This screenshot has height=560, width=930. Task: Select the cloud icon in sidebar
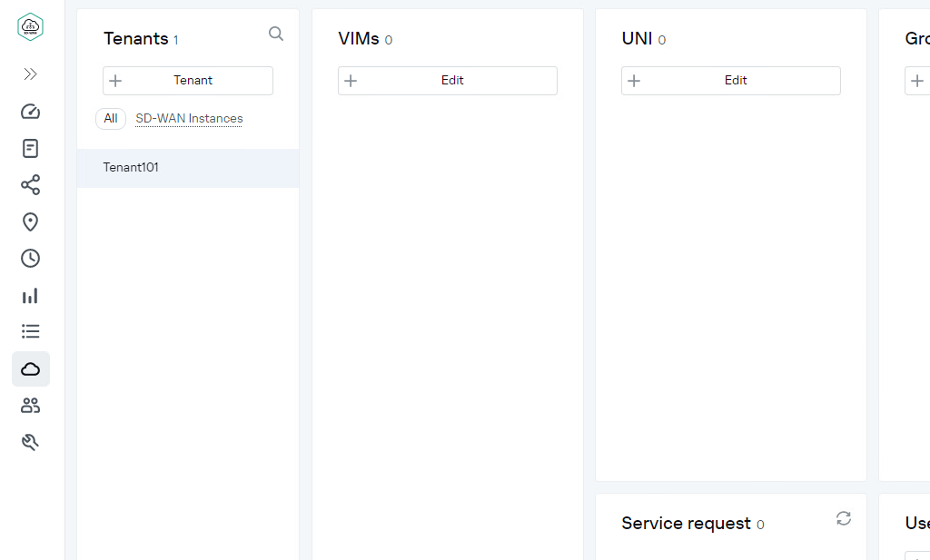click(x=31, y=369)
